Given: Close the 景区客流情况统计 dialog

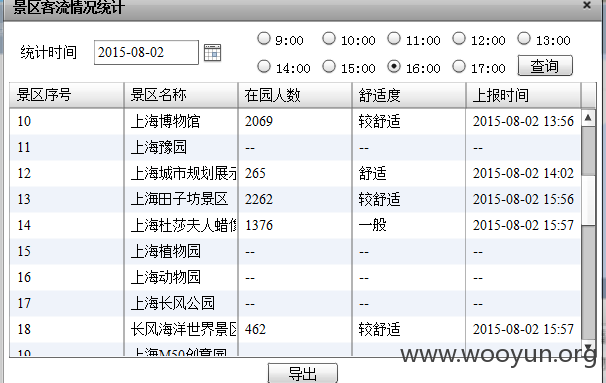Looking at the screenshot, I should tap(587, 5).
